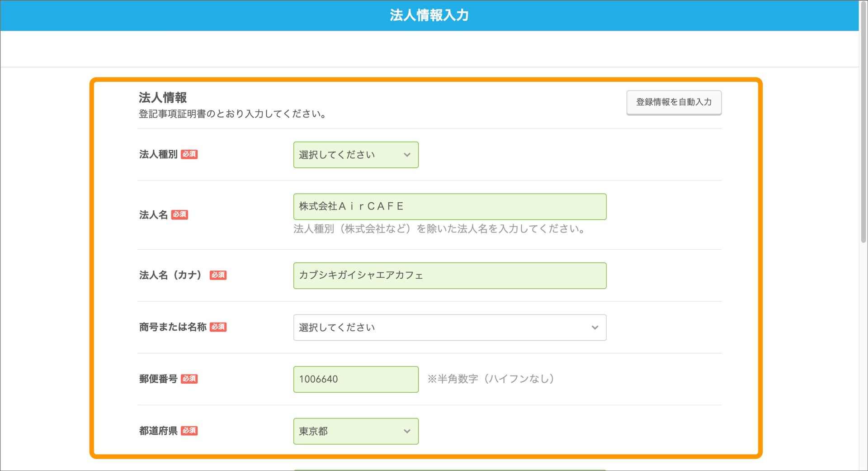868x471 pixels.
Task: Click the 必須 badge next to 法人種別
Action: pyautogui.click(x=189, y=154)
